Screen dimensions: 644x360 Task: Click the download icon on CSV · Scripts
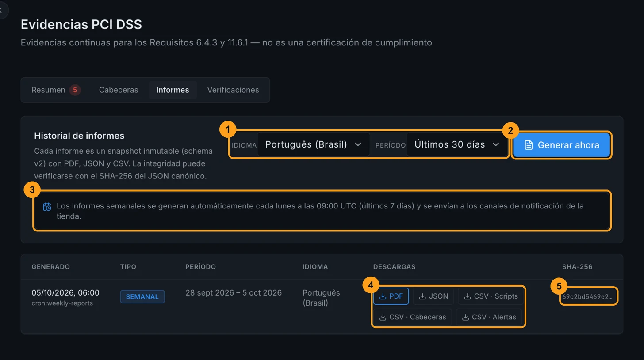[468, 296]
